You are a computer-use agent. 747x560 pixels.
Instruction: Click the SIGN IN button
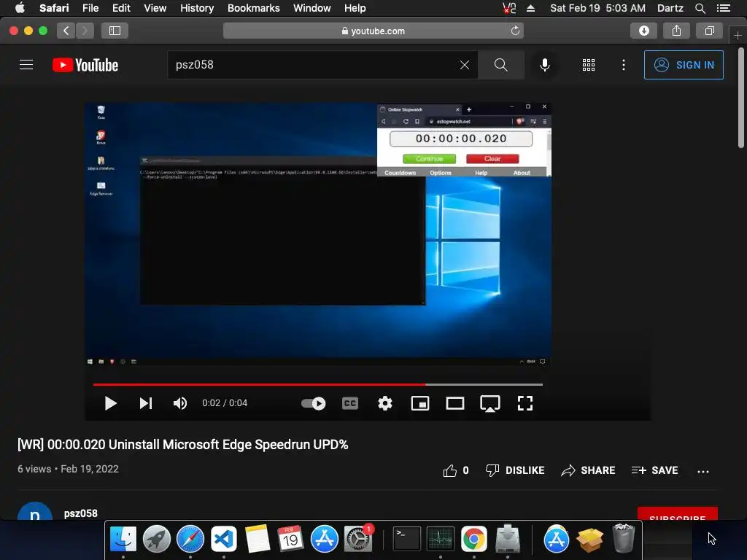click(684, 65)
